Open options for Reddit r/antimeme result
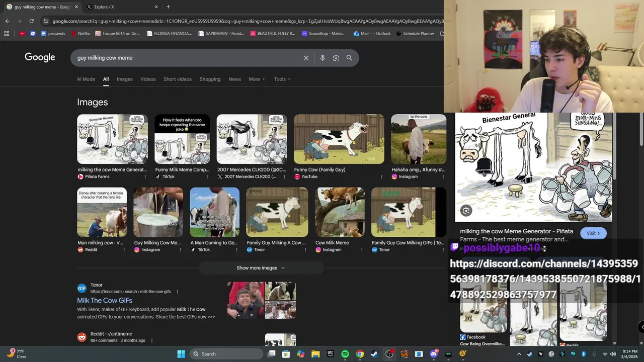The image size is (644, 362). [151, 340]
